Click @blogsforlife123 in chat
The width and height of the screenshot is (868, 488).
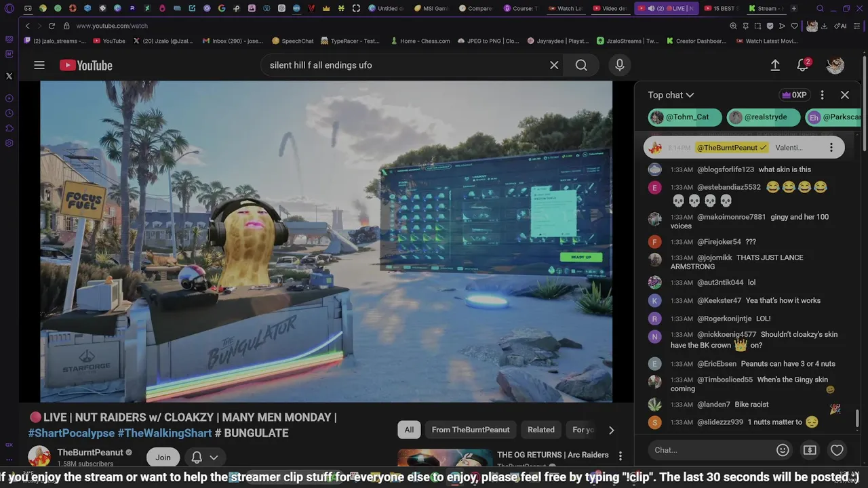click(x=726, y=169)
